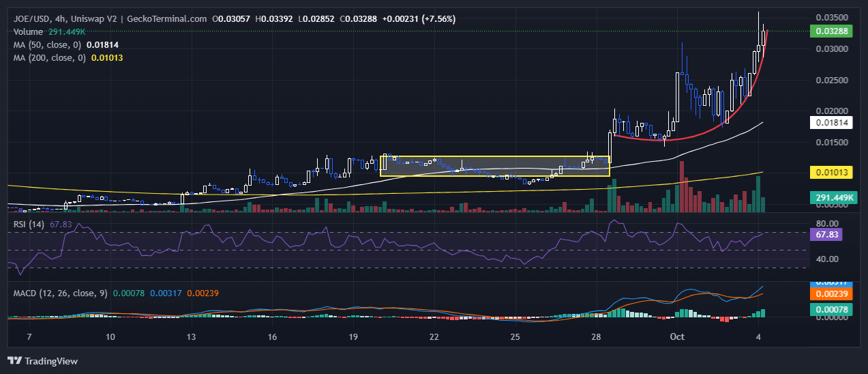
Task: Click date 7 on time axis
Action: [x=29, y=337]
